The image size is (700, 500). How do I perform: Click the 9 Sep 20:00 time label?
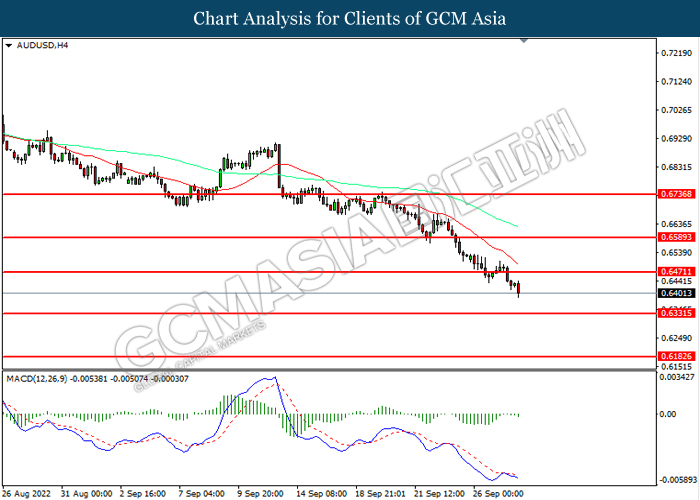(x=260, y=494)
